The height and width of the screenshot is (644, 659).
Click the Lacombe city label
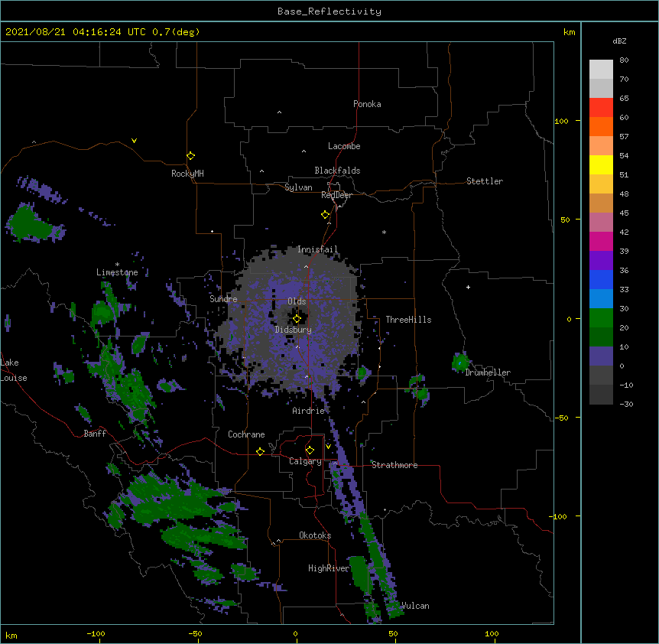point(344,146)
